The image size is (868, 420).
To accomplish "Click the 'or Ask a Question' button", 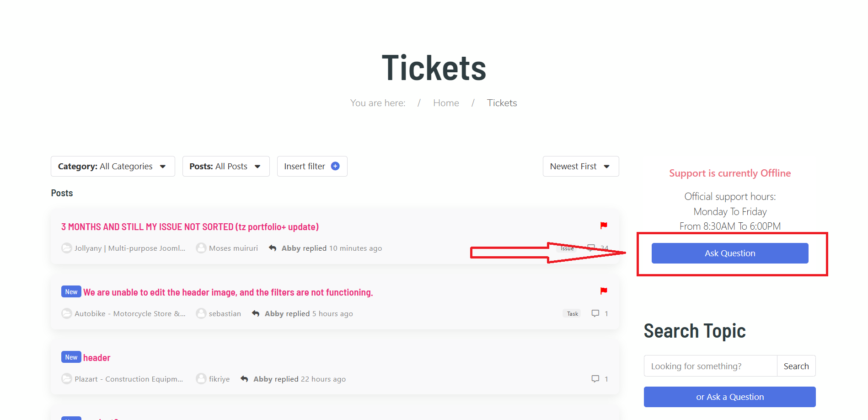I will click(x=729, y=397).
